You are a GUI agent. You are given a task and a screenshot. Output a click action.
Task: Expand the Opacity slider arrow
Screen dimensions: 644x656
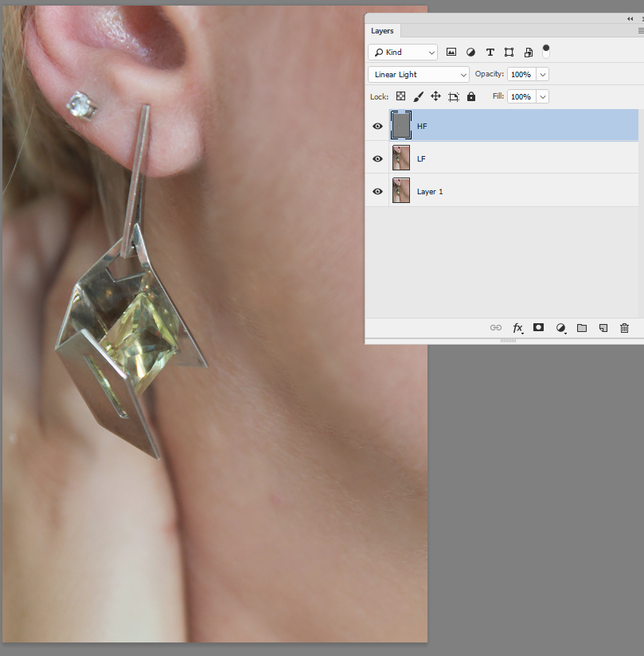click(543, 75)
